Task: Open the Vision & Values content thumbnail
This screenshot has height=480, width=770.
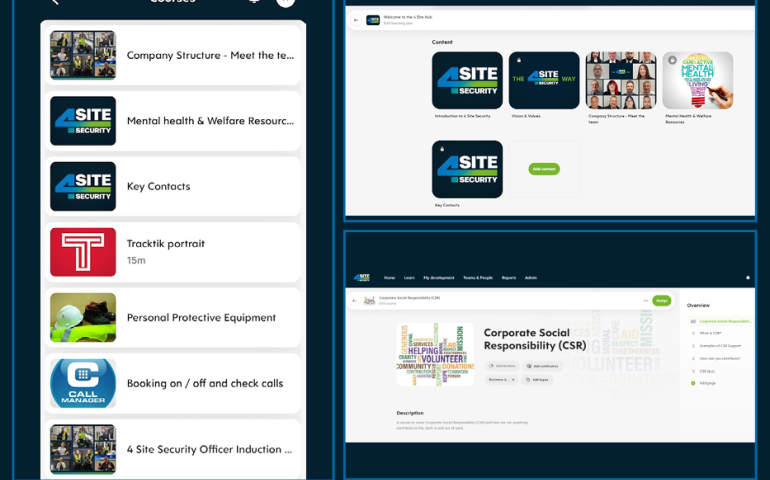Action: (x=544, y=81)
